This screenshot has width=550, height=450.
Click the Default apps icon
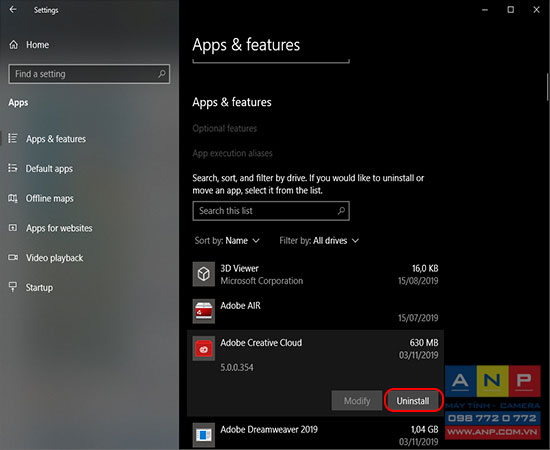pyautogui.click(x=13, y=168)
